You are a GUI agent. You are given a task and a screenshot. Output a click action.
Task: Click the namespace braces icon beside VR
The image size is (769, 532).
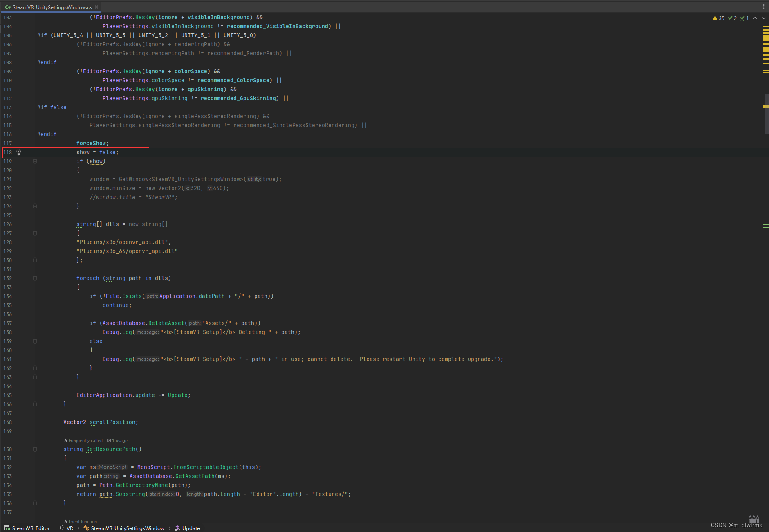pos(62,528)
